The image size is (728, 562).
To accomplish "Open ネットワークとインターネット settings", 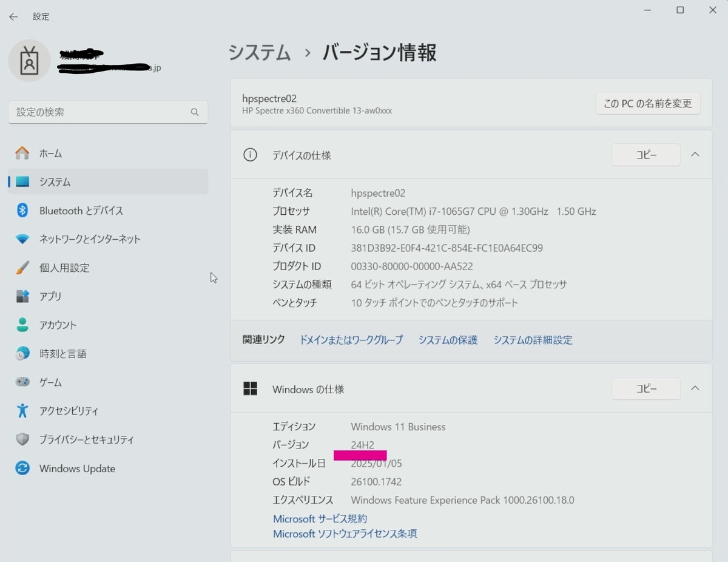I will pyautogui.click(x=108, y=239).
